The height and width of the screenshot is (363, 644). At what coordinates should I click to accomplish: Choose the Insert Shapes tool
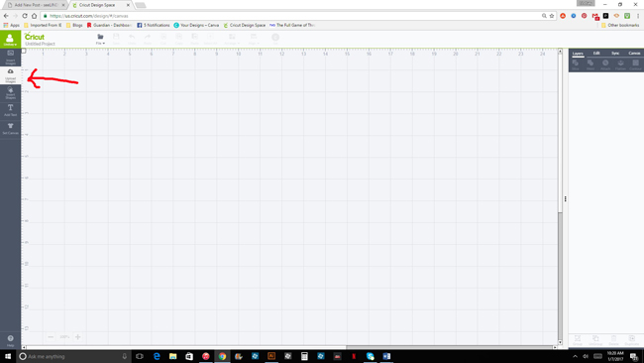(x=10, y=93)
